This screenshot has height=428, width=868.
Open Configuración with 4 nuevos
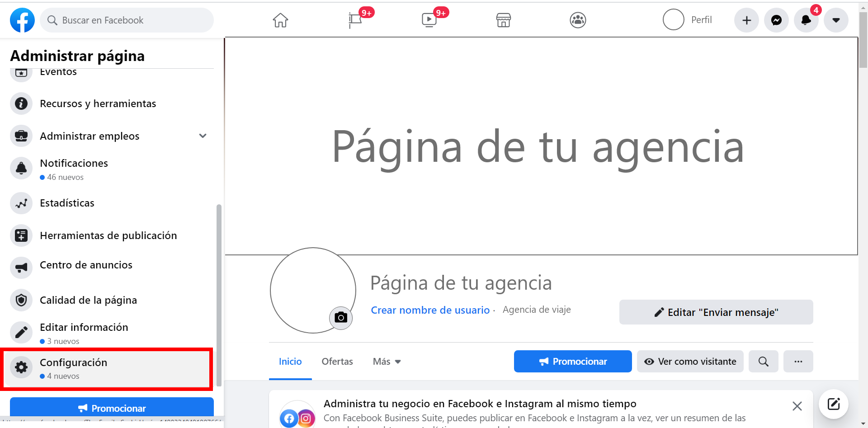108,369
